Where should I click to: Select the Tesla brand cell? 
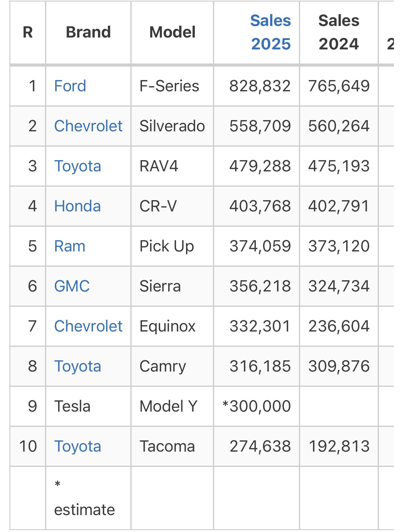point(72,406)
